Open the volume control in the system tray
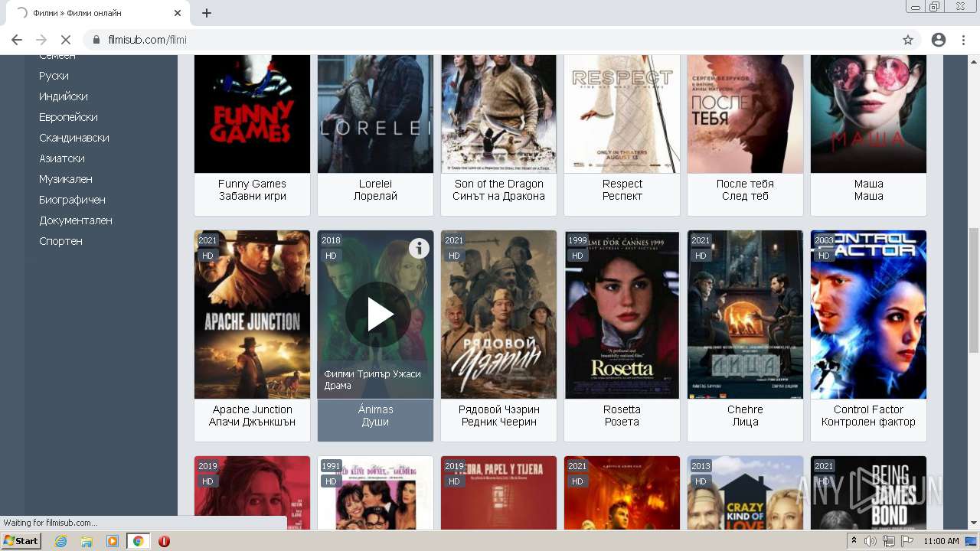The image size is (980, 551). click(x=871, y=541)
